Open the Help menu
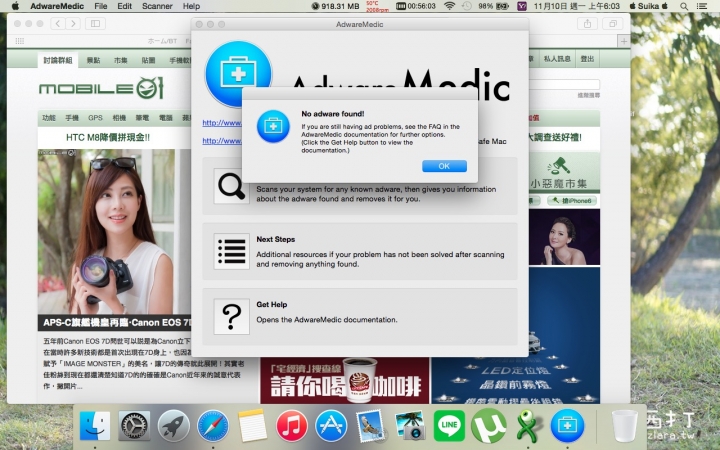The image size is (720, 450). point(191,6)
